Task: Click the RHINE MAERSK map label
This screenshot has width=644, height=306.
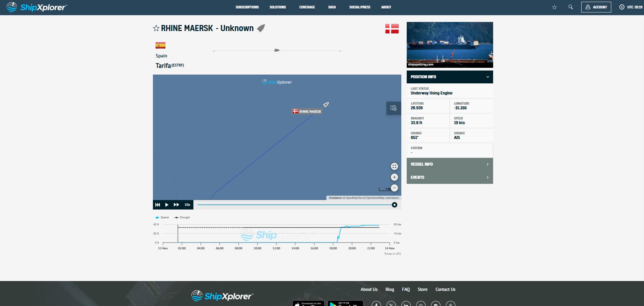Action: point(307,111)
